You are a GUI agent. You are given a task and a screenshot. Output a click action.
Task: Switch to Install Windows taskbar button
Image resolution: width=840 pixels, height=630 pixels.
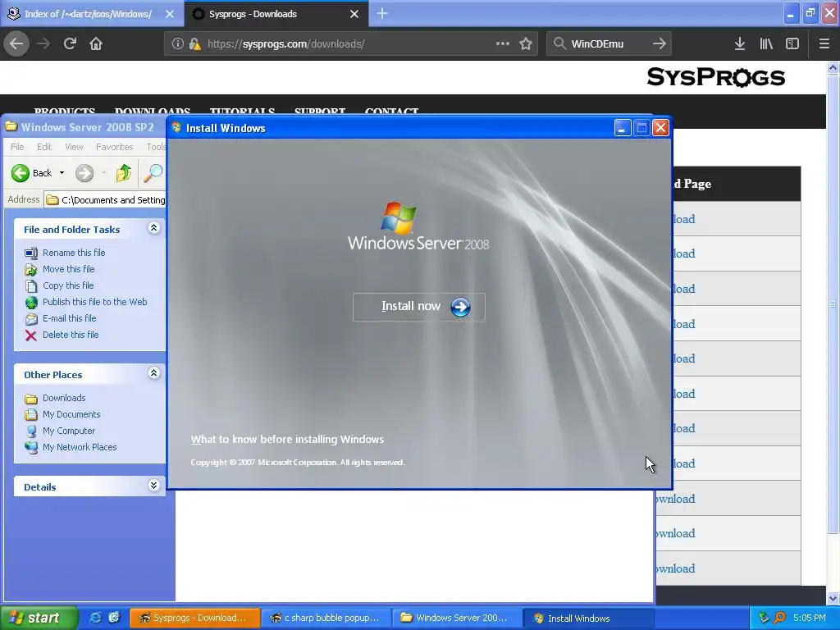[588, 618]
